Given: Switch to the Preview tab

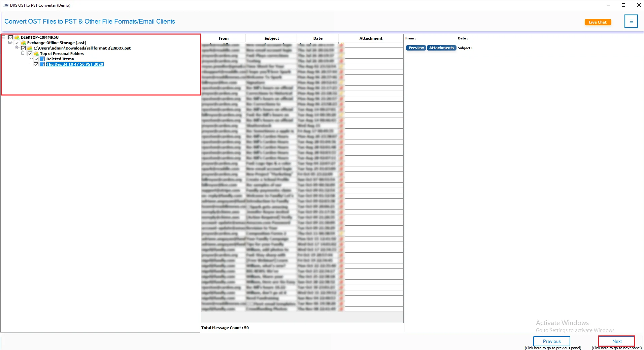Looking at the screenshot, I should 416,48.
